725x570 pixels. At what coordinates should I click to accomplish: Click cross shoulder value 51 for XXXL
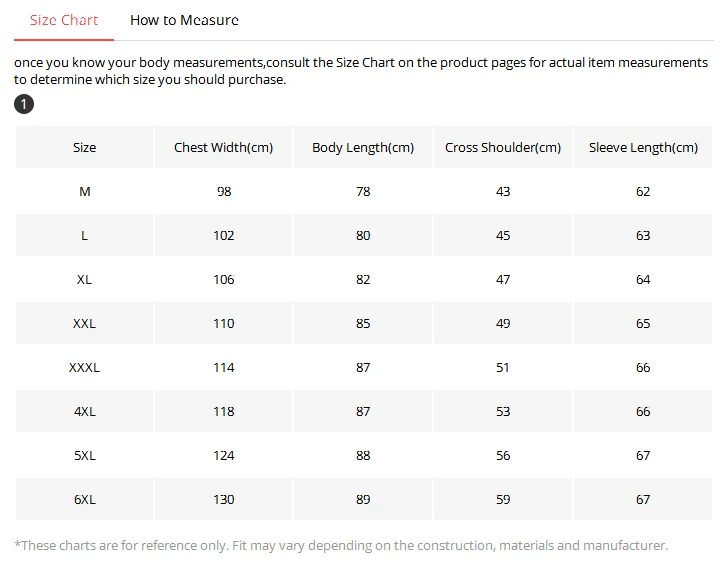(503, 368)
